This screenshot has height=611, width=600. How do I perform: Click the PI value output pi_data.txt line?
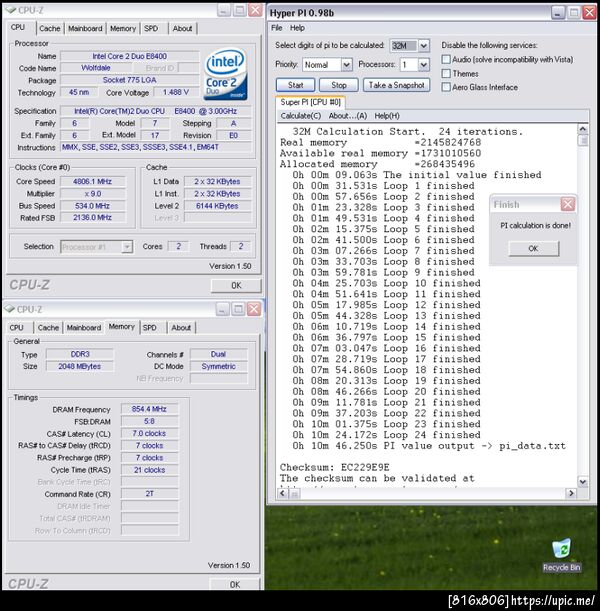(429, 446)
